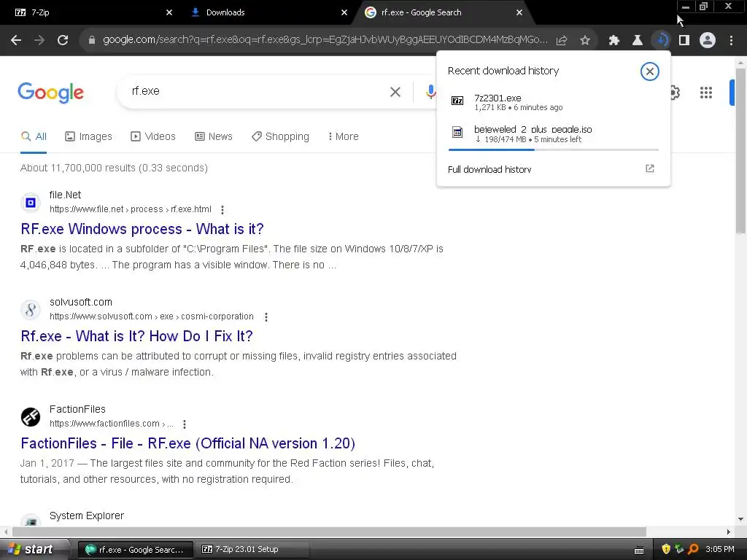Switch to 7-Zip 23.01 Setup taskbar item
747x560 pixels.
tap(252, 550)
